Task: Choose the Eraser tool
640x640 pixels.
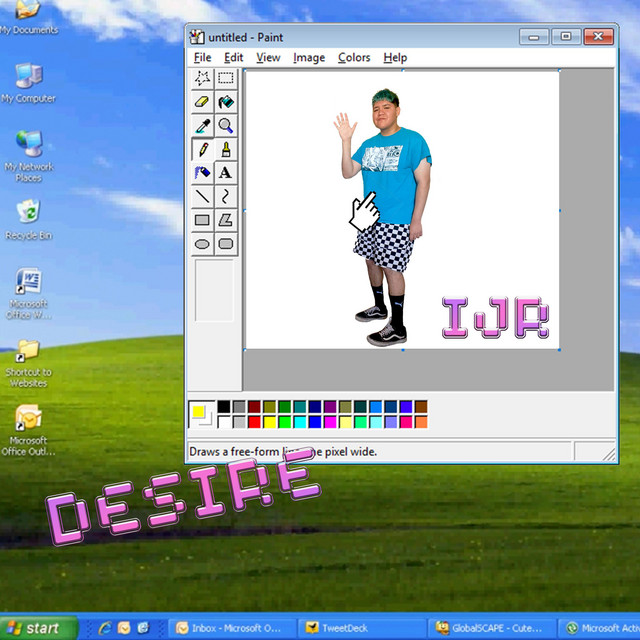Action: [202, 102]
